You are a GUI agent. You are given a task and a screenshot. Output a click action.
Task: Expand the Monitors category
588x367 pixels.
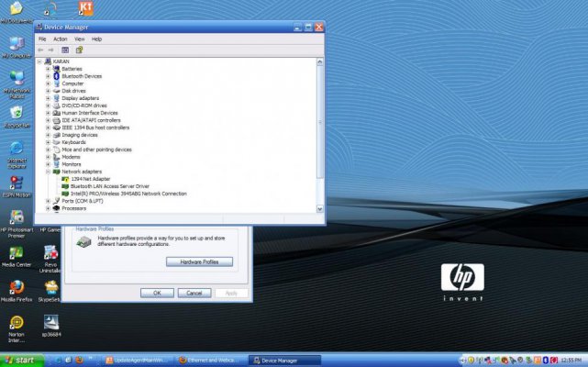point(48,164)
